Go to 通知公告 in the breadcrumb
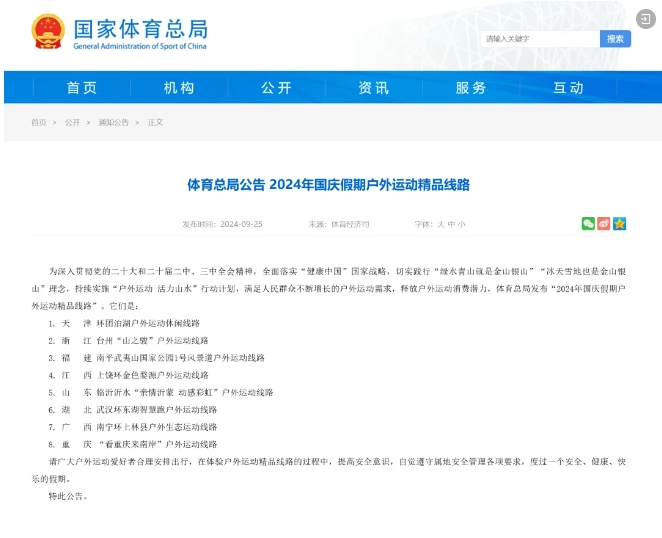662x538 pixels. coord(113,122)
